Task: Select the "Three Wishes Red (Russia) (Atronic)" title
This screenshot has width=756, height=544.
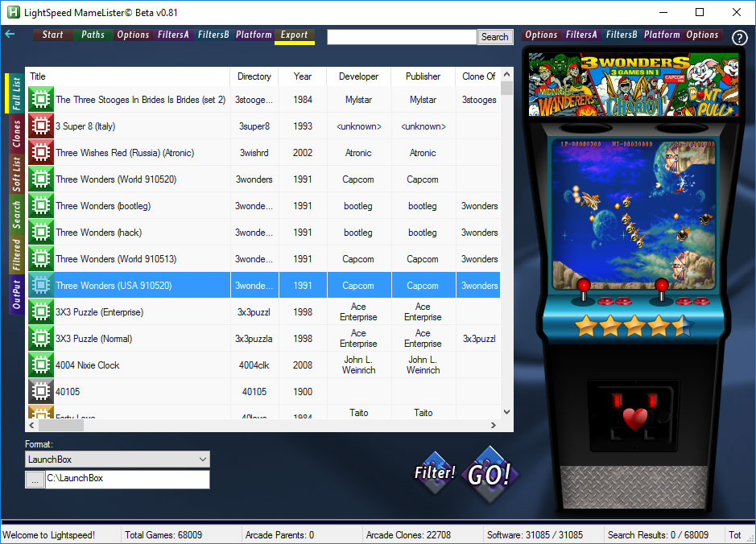Action: pyautogui.click(x=125, y=153)
